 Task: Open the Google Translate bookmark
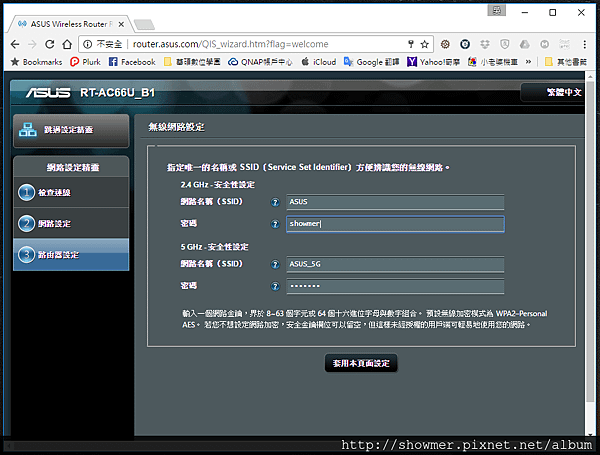point(371,62)
